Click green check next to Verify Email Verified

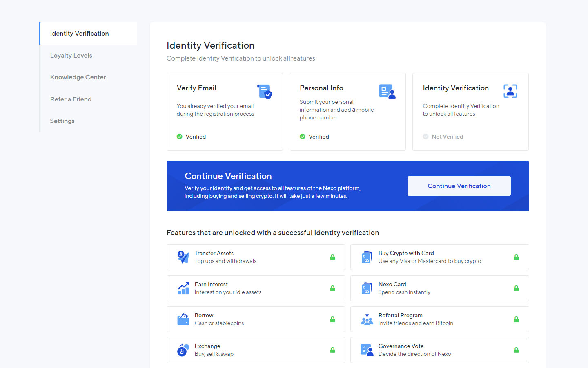[179, 137]
